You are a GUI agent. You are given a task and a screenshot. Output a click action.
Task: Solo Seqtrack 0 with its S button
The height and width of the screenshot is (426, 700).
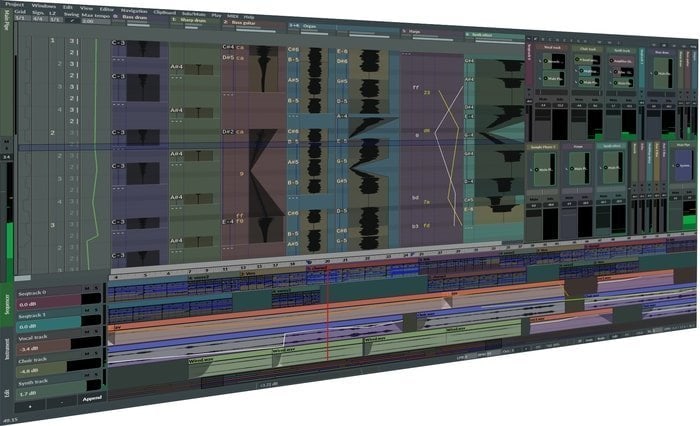(96, 287)
